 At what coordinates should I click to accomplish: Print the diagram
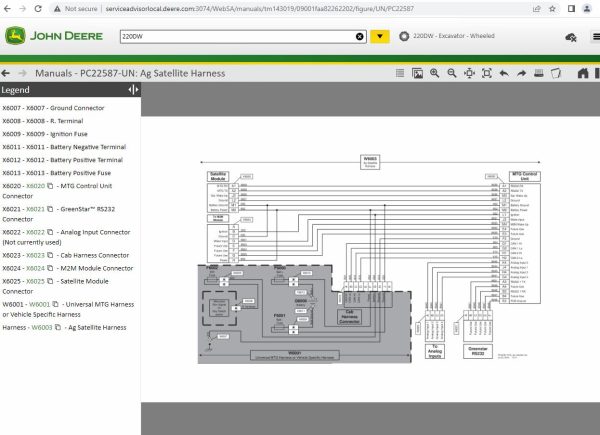click(x=539, y=73)
